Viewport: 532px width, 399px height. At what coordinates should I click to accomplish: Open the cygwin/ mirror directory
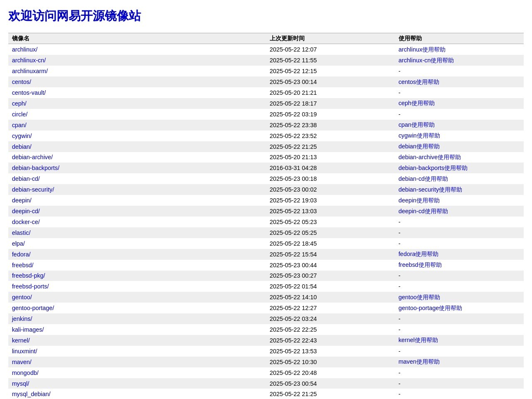point(22,136)
